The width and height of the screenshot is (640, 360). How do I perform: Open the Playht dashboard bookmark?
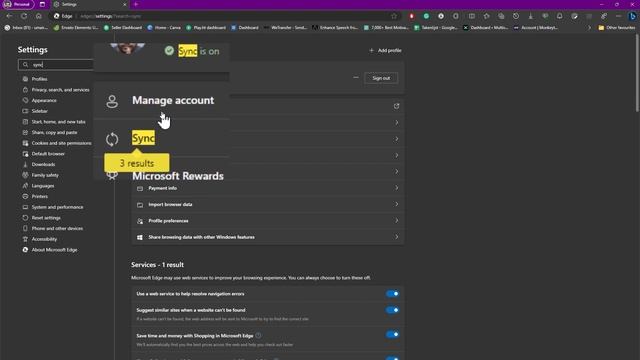click(x=206, y=28)
